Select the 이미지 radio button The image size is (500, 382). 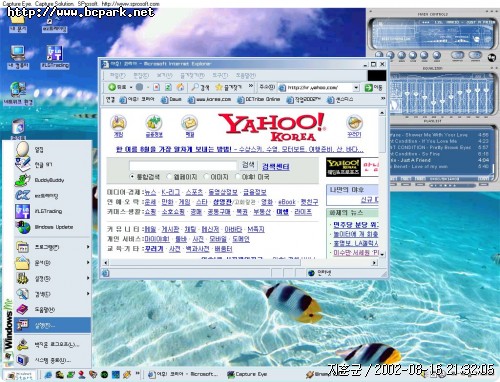[206, 176]
